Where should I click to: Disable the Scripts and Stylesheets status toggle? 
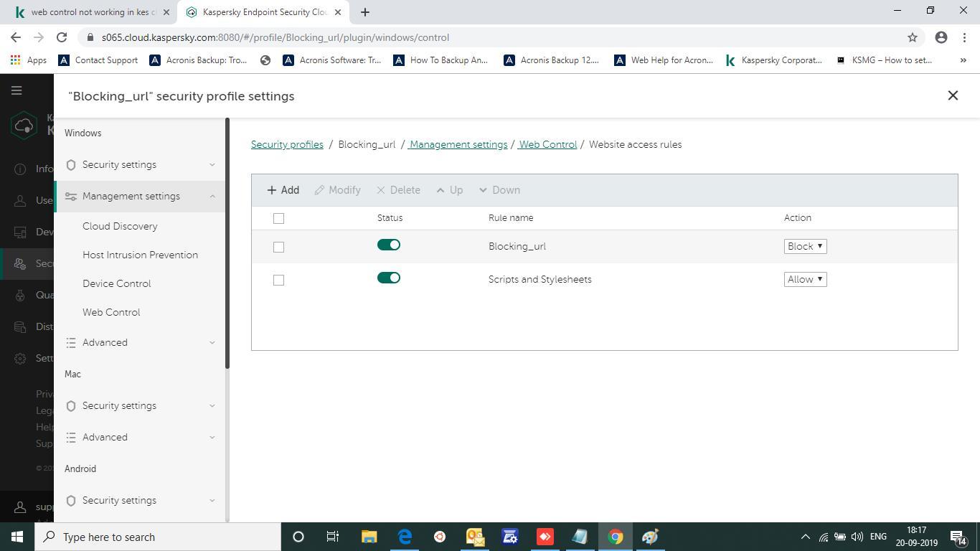[389, 278]
